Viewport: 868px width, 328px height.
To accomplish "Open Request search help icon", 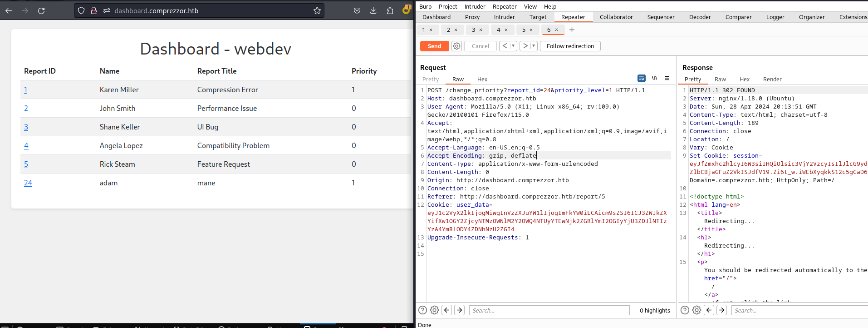I will [422, 310].
